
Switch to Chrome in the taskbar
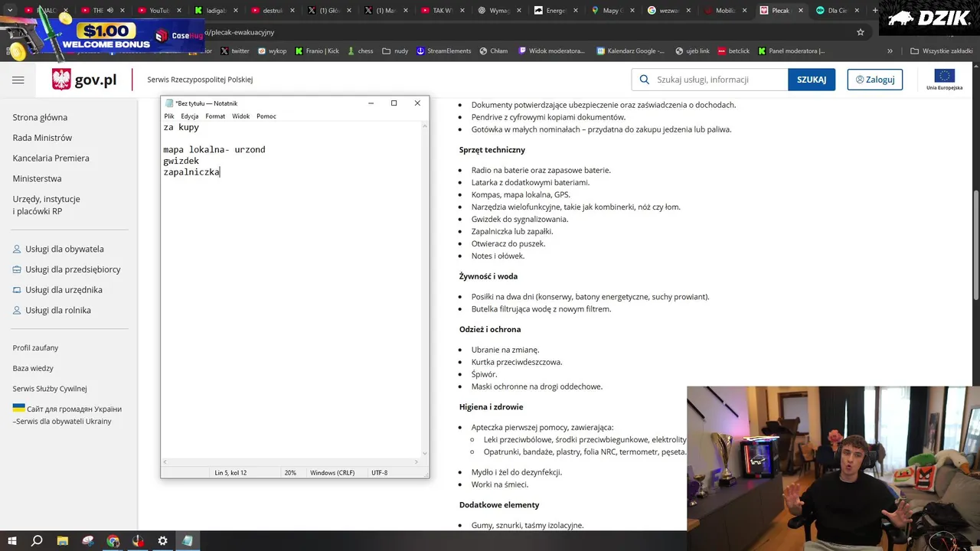point(113,541)
